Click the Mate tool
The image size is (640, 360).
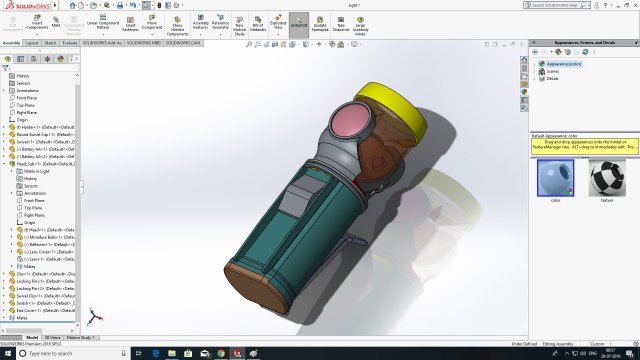point(56,22)
